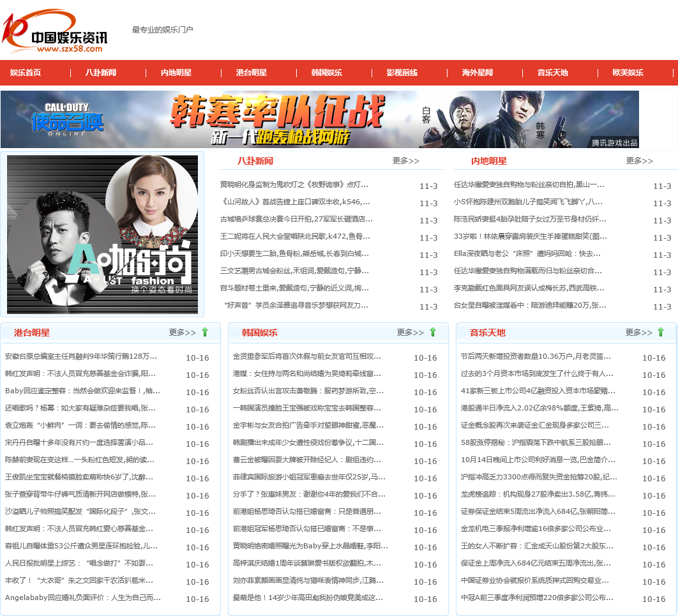Click 更多>> in the 内地明星 section

(639, 161)
